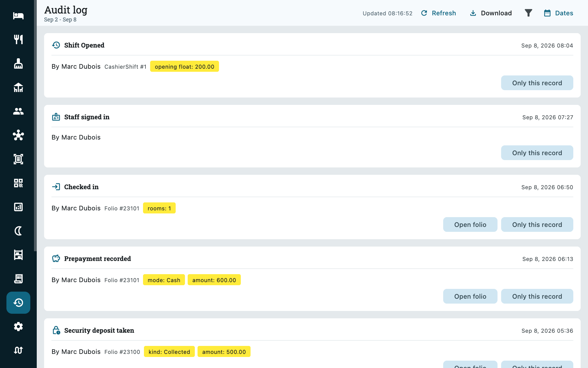Click the amount: 600.00 tag
588x368 pixels.
[214, 280]
